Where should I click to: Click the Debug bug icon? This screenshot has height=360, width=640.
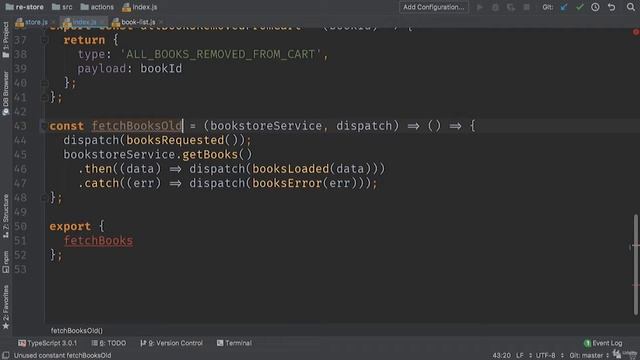pyautogui.click(x=495, y=7)
